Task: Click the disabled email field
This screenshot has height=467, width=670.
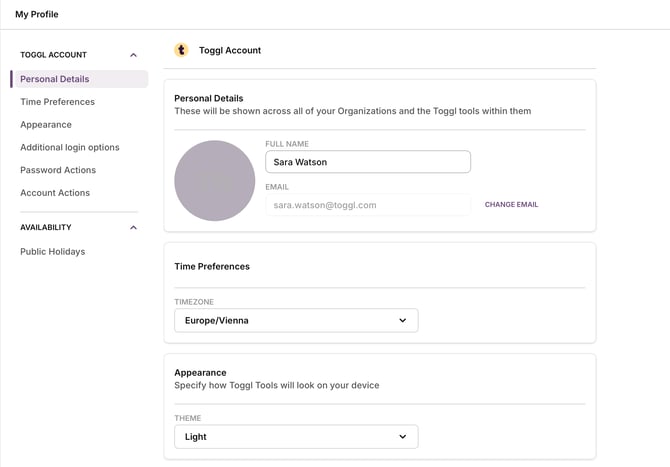Action: (x=367, y=205)
